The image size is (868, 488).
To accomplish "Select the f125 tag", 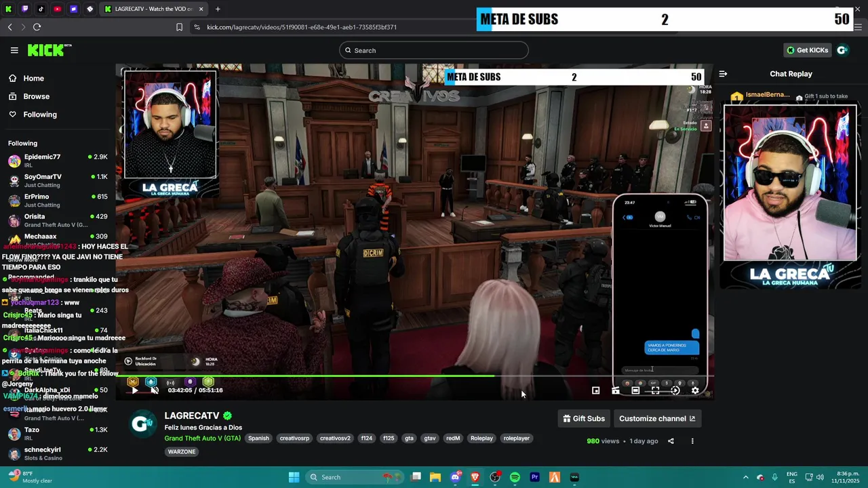I will tap(389, 439).
